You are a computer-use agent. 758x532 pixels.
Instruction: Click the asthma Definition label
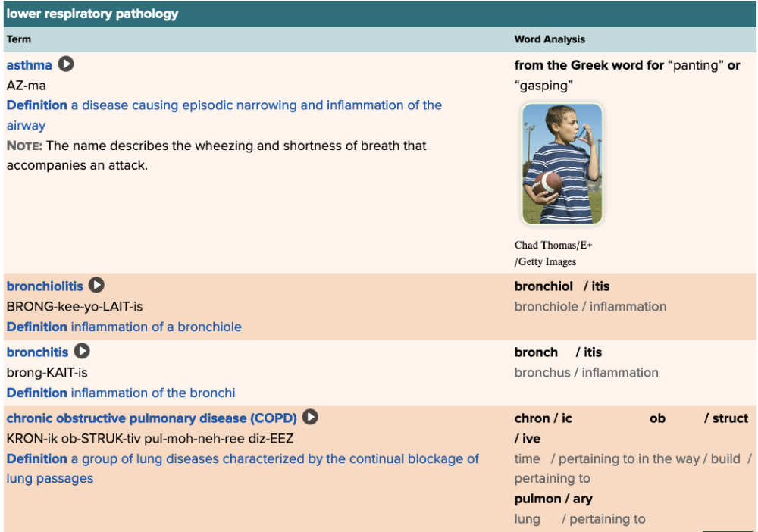pyautogui.click(x=36, y=105)
